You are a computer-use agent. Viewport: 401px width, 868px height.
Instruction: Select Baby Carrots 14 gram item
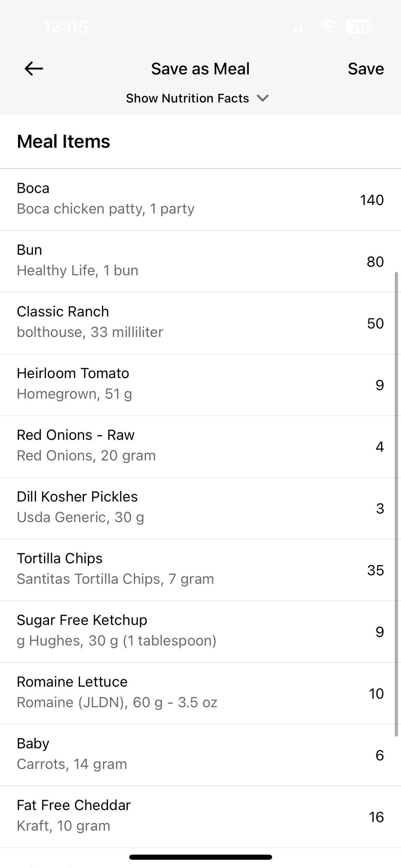(x=200, y=755)
